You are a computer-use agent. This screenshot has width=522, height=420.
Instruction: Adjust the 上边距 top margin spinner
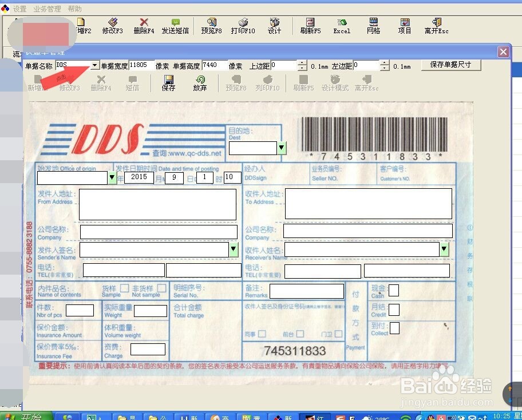point(302,65)
